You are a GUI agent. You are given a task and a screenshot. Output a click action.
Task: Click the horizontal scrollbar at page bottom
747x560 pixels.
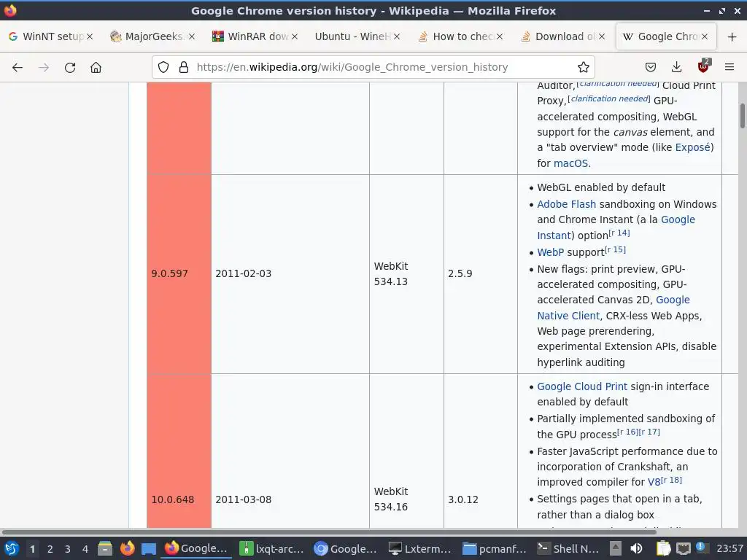(x=329, y=532)
